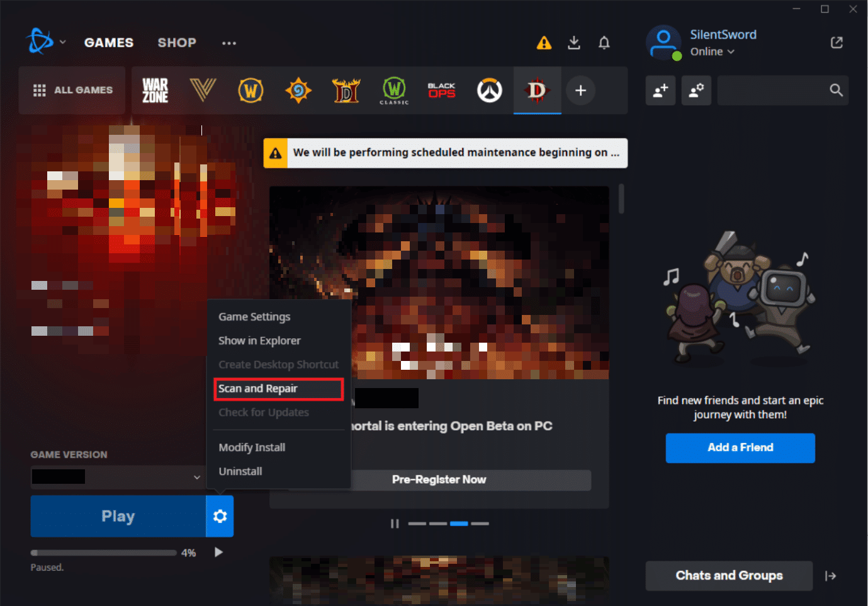Jump to second carousel slide indicator
This screenshot has height=606, width=868.
(x=438, y=523)
